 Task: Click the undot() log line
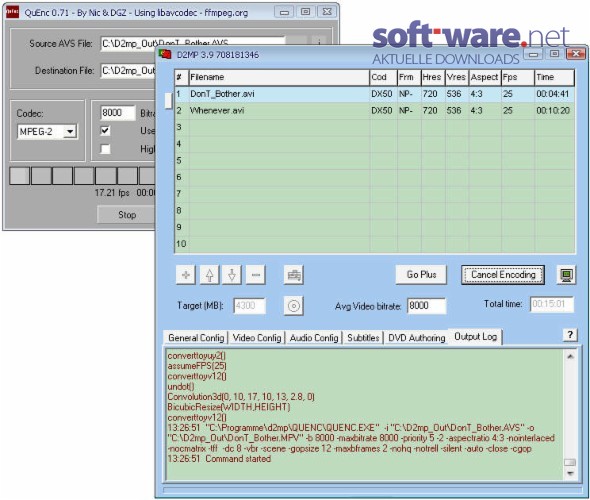[x=181, y=386]
